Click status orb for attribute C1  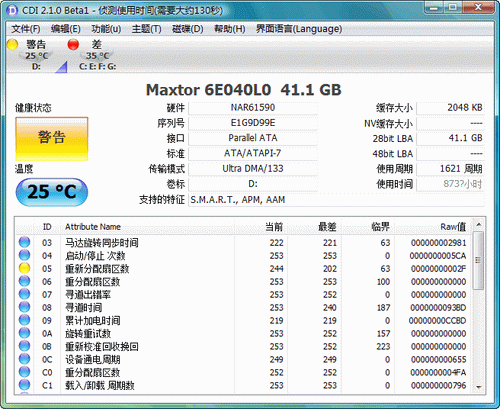24,385
